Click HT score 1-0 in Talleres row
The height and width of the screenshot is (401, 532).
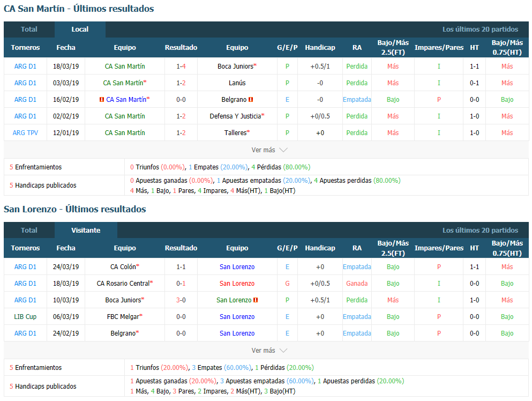point(474,133)
